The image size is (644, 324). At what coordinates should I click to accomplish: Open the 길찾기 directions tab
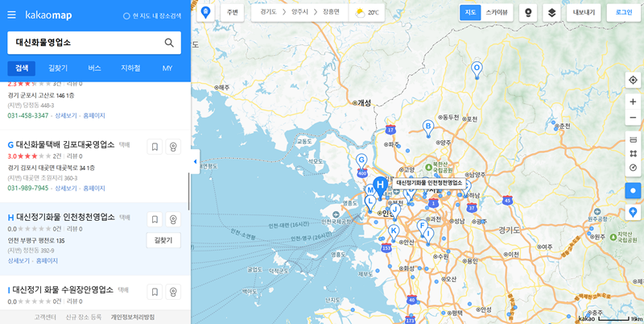58,69
